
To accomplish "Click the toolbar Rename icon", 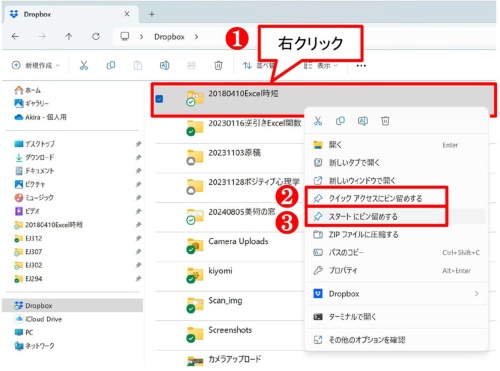I will 165,65.
